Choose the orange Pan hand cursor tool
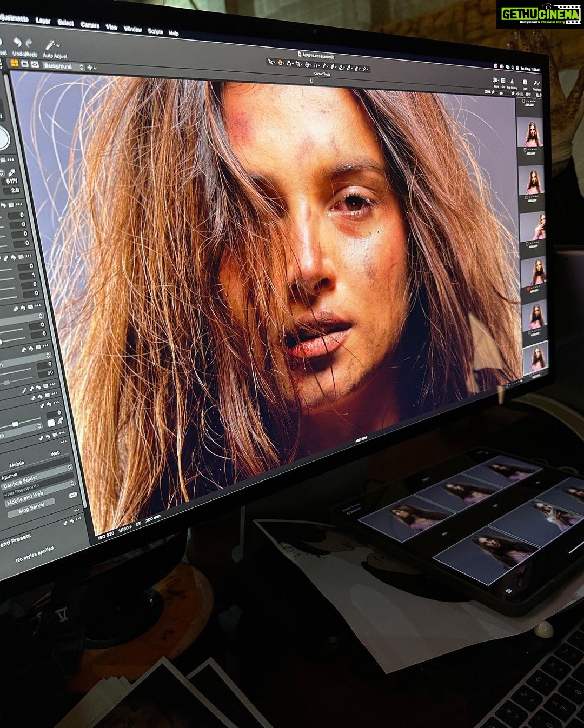The width and height of the screenshot is (584, 728). coord(280,63)
